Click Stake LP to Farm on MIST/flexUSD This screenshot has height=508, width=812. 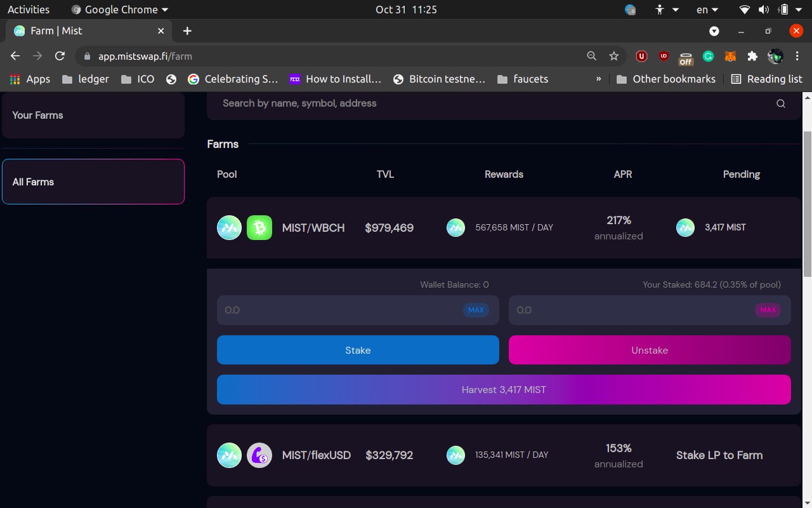tap(719, 455)
